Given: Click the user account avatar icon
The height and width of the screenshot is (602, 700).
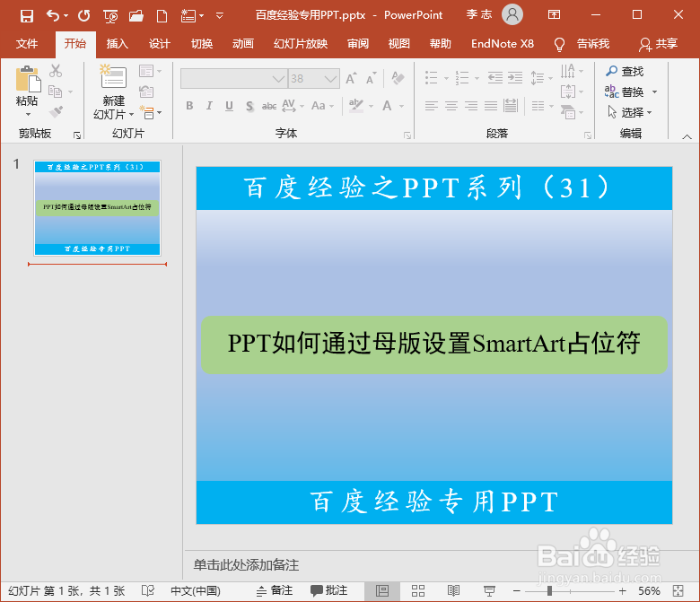Looking at the screenshot, I should pyautogui.click(x=512, y=14).
